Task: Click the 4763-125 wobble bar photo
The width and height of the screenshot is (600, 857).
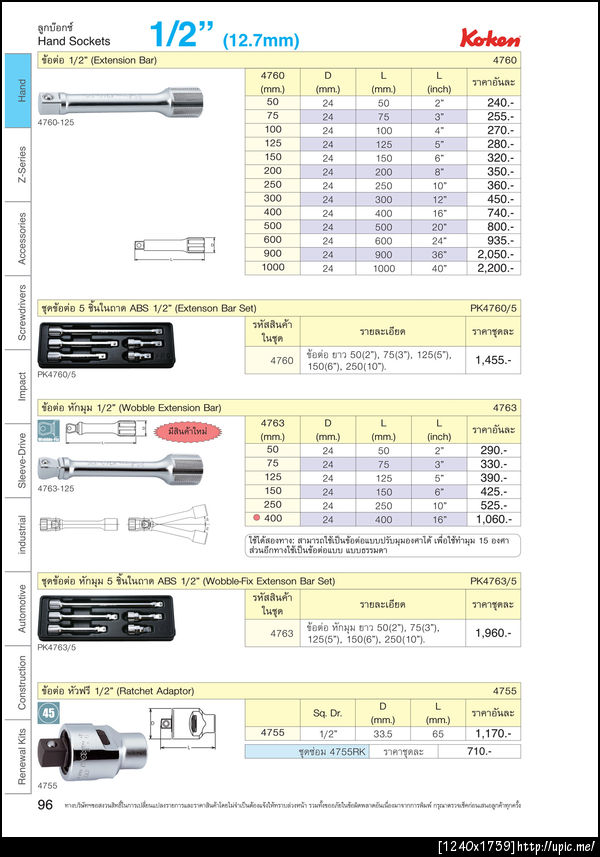Action: pos(120,467)
